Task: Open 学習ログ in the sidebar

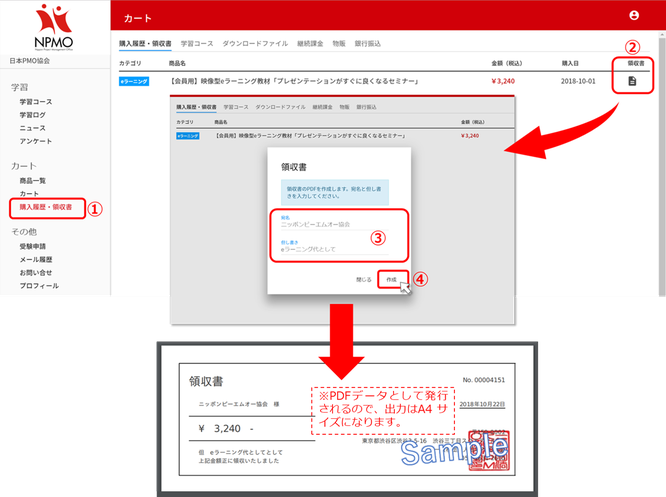Action: (x=32, y=115)
